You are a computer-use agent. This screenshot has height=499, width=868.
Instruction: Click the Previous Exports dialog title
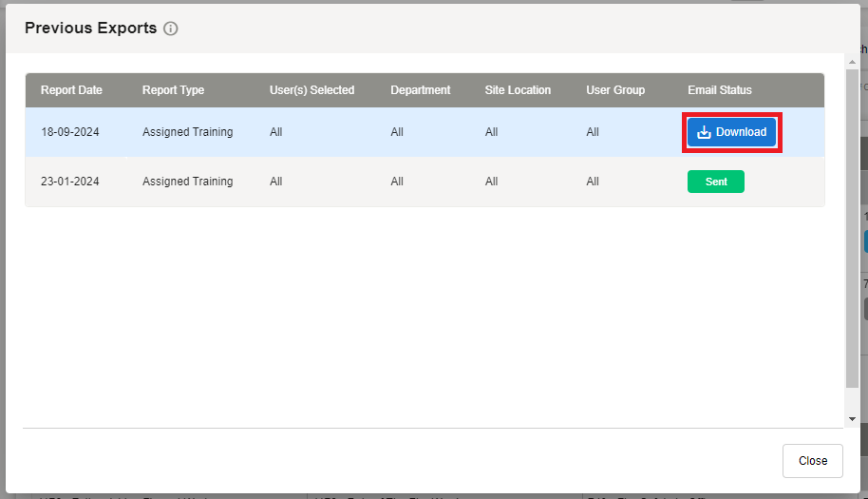click(90, 29)
